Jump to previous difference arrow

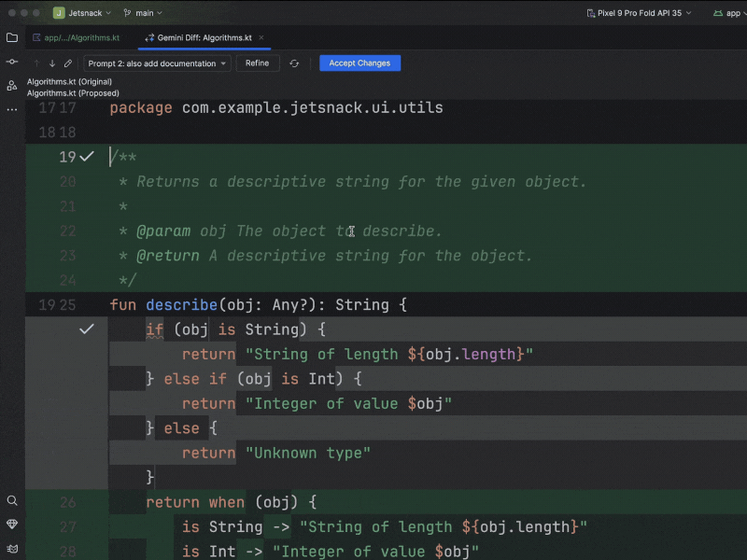tap(36, 63)
